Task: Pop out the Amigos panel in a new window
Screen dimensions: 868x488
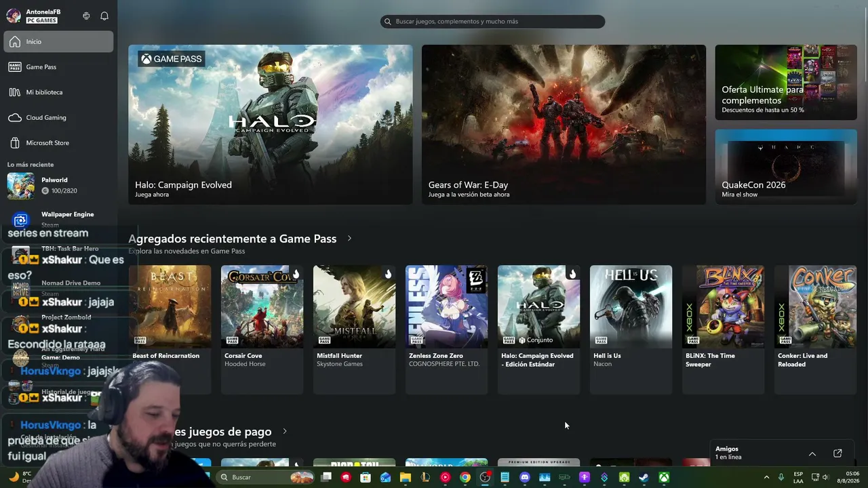Action: pos(837,453)
